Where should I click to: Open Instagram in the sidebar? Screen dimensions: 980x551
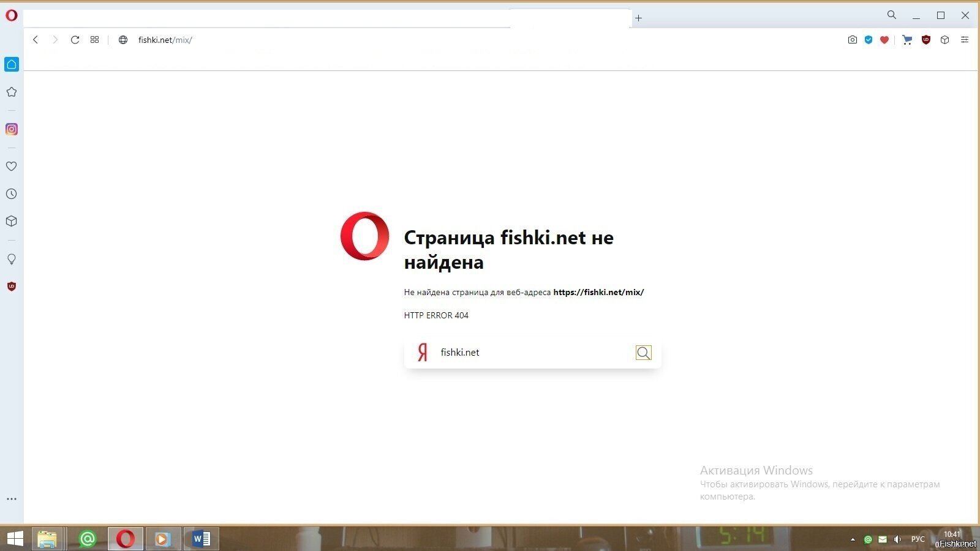pos(12,129)
